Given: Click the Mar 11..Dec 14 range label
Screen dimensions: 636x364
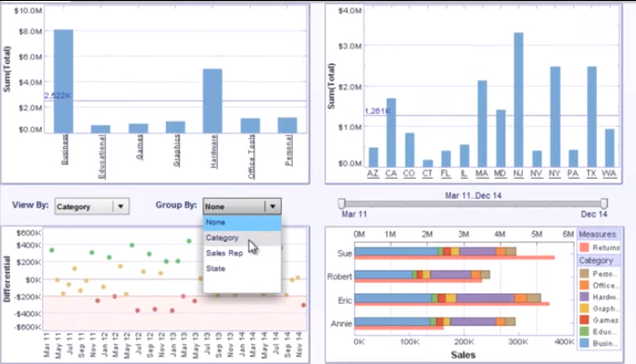Looking at the screenshot, I should pyautogui.click(x=473, y=195).
